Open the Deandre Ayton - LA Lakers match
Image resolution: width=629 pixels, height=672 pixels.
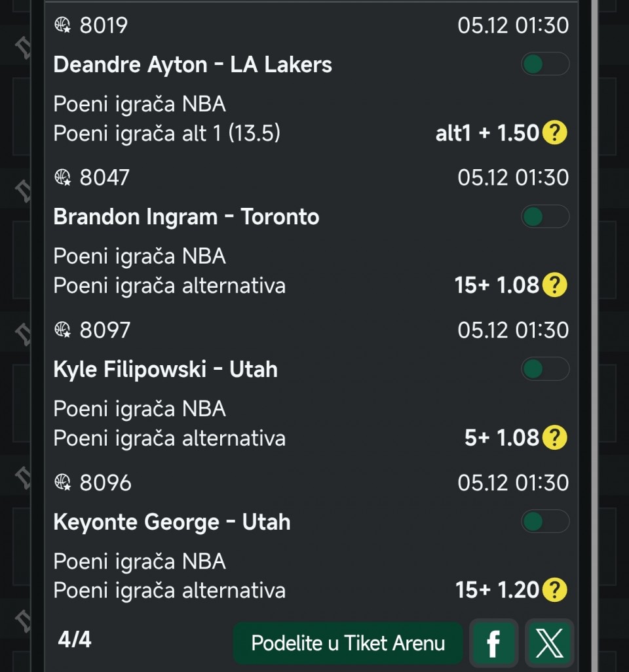point(193,65)
